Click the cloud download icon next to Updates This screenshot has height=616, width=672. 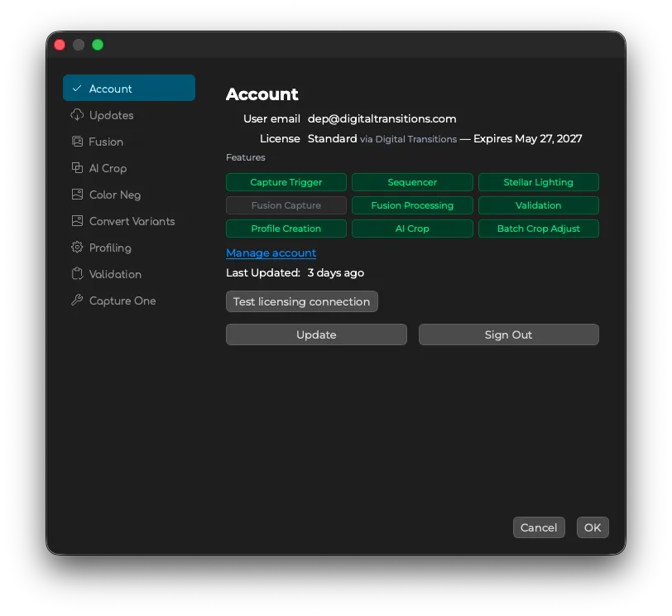pyautogui.click(x=77, y=115)
